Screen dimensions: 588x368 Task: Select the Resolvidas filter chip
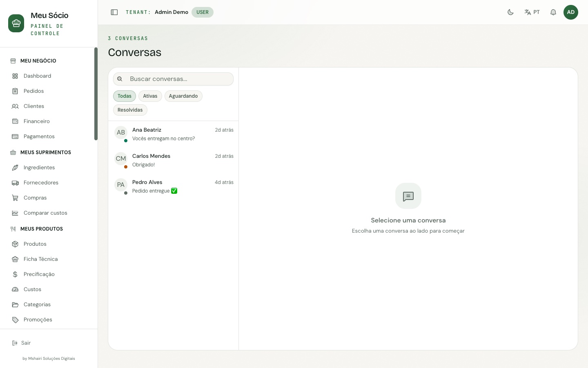click(130, 110)
